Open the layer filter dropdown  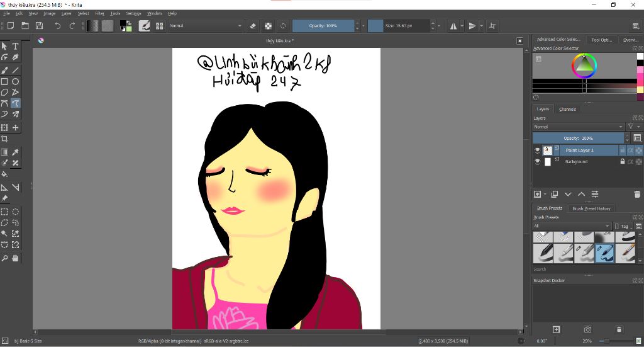[633, 127]
